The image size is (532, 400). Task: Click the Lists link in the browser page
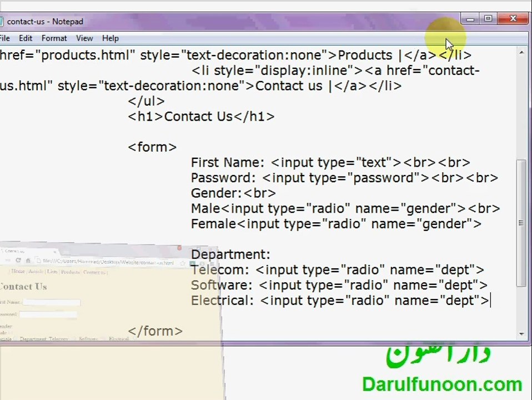[x=52, y=271]
